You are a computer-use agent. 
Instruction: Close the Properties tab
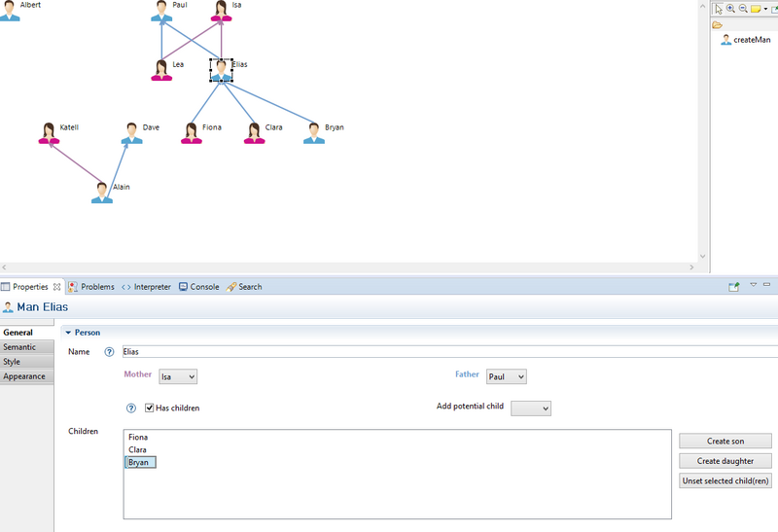coord(57,287)
